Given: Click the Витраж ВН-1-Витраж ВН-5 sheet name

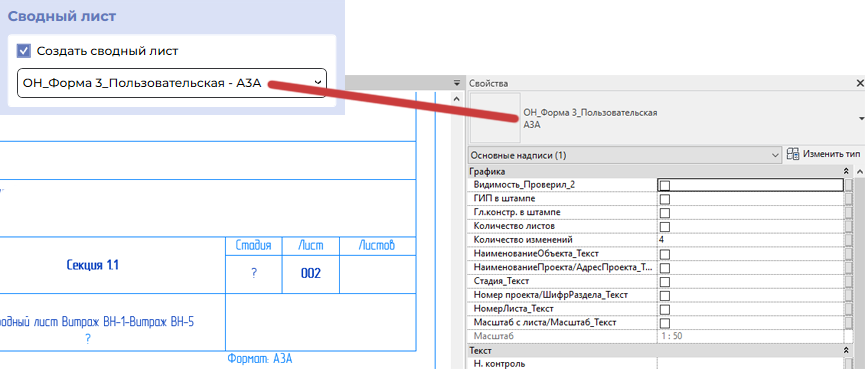Looking at the screenshot, I should (x=128, y=322).
